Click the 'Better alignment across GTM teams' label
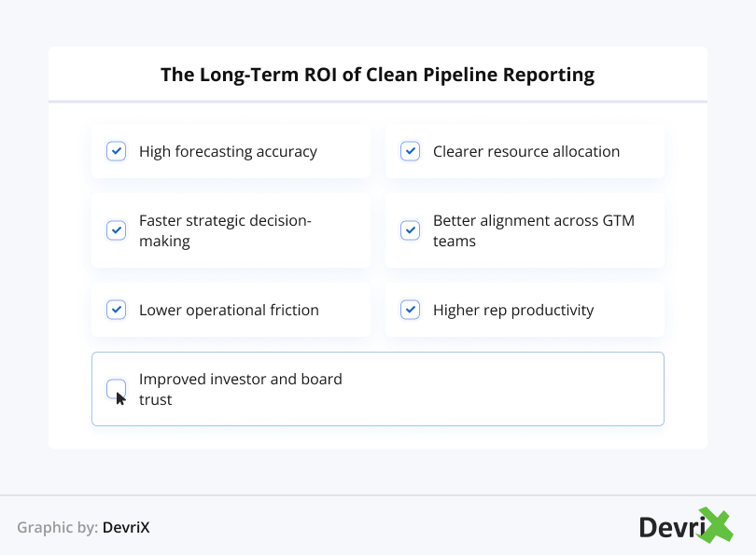 tap(534, 230)
